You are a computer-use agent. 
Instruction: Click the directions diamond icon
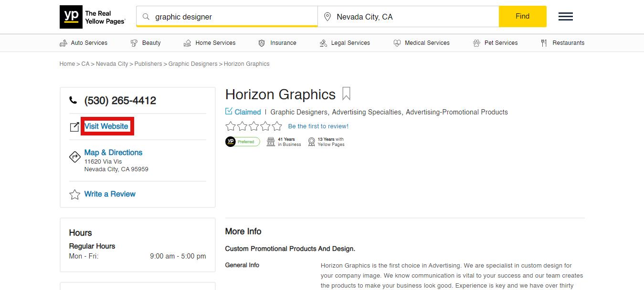[75, 156]
